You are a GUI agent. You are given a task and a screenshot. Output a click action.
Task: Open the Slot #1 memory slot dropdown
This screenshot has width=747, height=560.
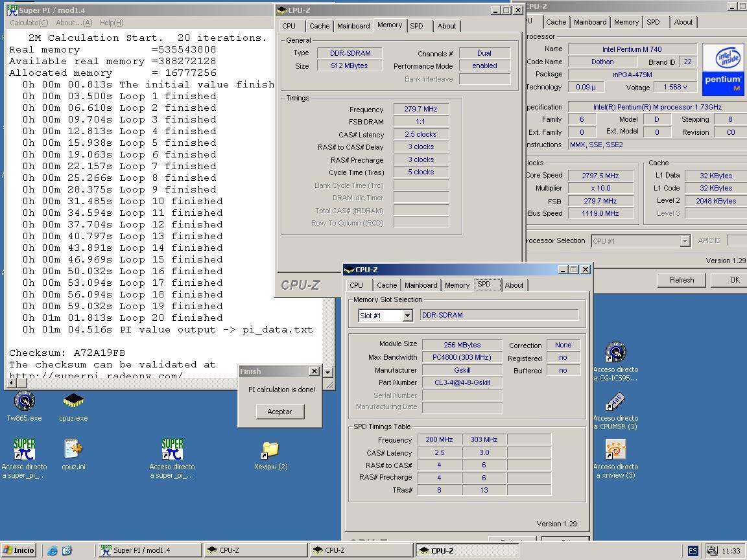coord(407,316)
